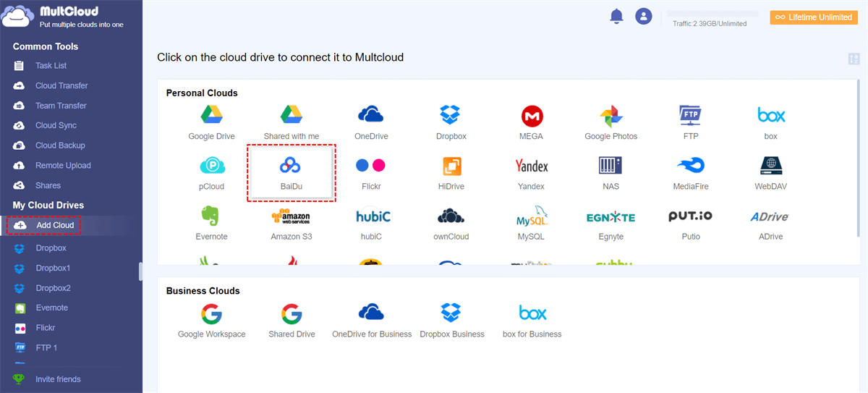
Task: Select box personal cloud
Action: pyautogui.click(x=771, y=122)
